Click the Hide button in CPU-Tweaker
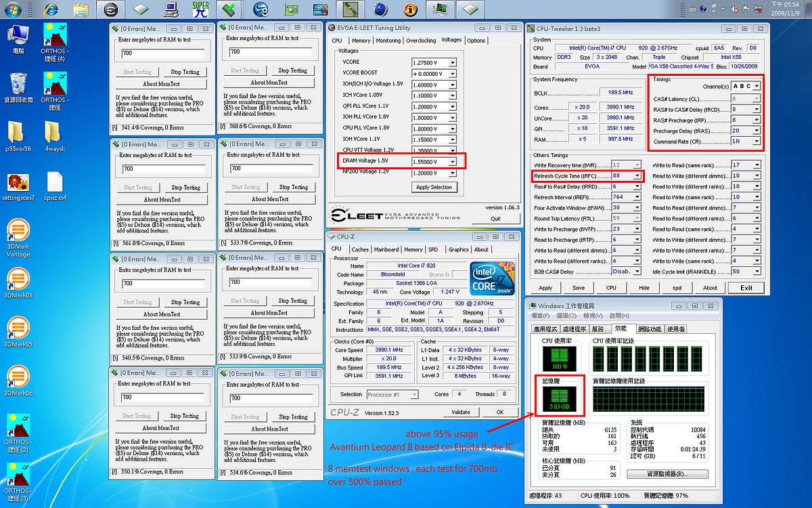 644,287
